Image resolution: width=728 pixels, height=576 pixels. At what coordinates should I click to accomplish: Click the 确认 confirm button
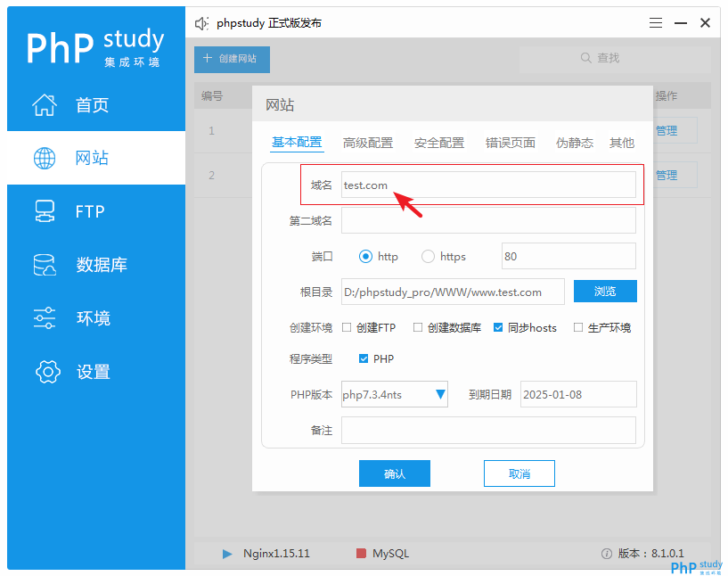[395, 473]
